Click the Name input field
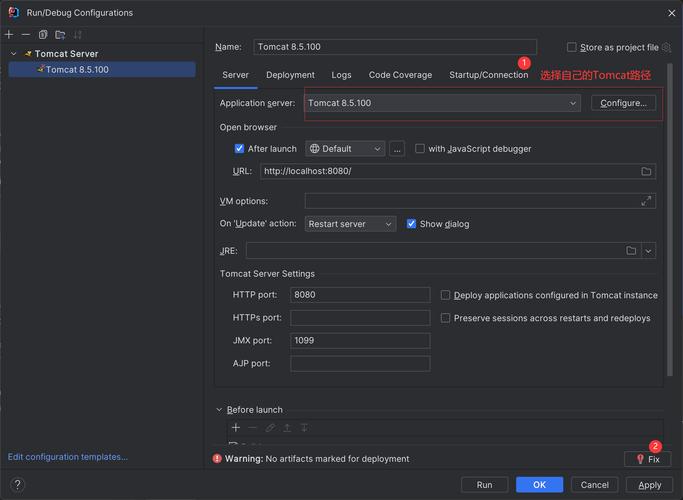The image size is (683, 500). pyautogui.click(x=395, y=47)
